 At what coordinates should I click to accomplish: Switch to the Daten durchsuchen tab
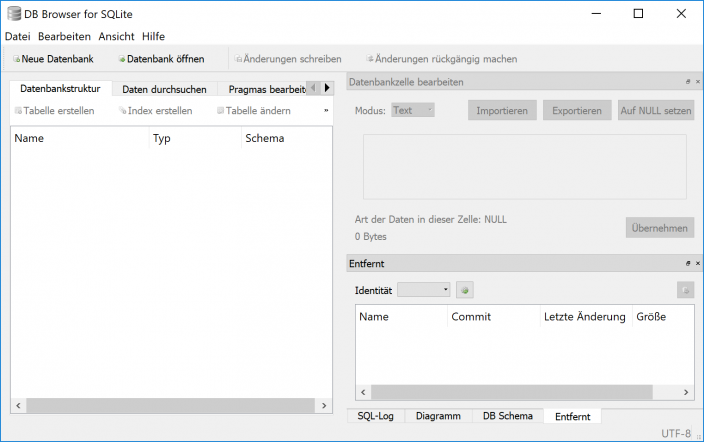pos(164,90)
